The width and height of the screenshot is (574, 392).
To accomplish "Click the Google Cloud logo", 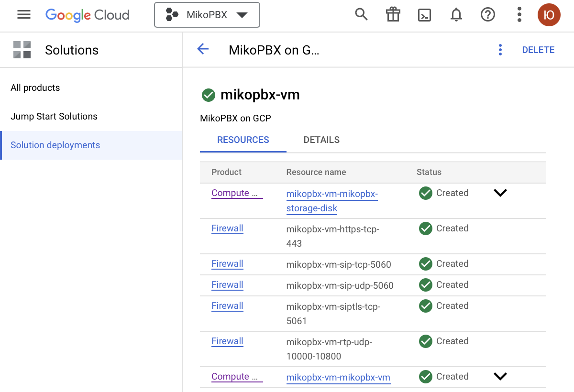I will tap(88, 15).
